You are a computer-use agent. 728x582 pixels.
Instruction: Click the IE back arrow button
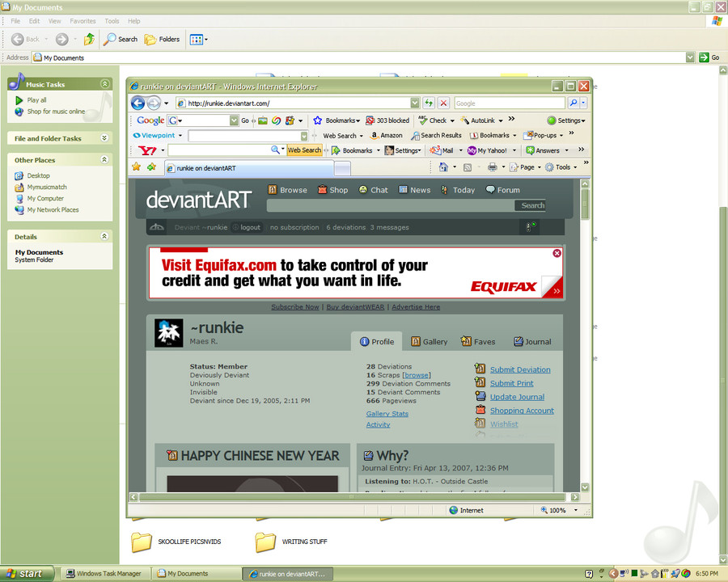point(138,103)
